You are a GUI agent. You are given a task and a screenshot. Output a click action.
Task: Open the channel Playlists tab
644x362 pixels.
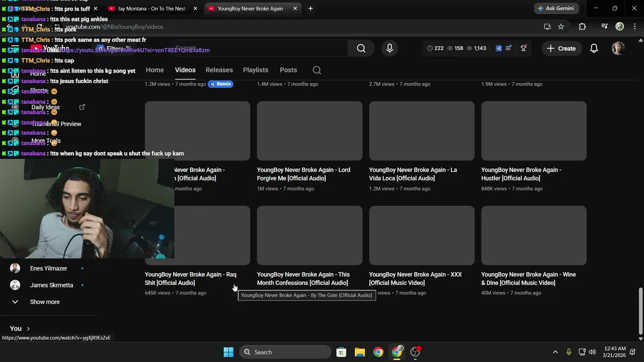256,70
